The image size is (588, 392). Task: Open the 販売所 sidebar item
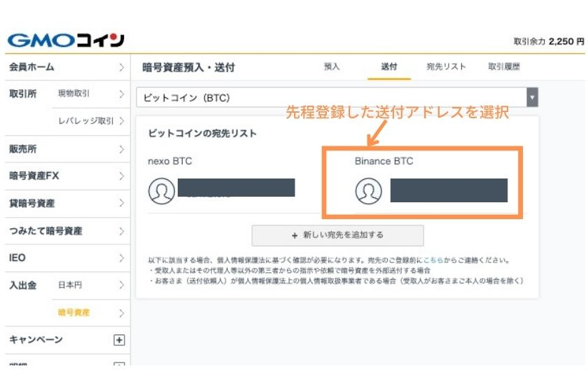click(x=67, y=149)
